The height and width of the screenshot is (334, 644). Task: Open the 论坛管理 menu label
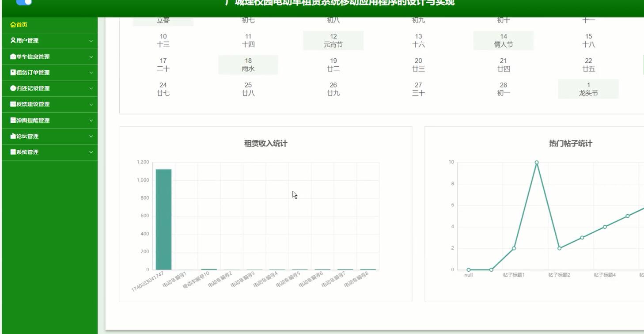point(27,136)
